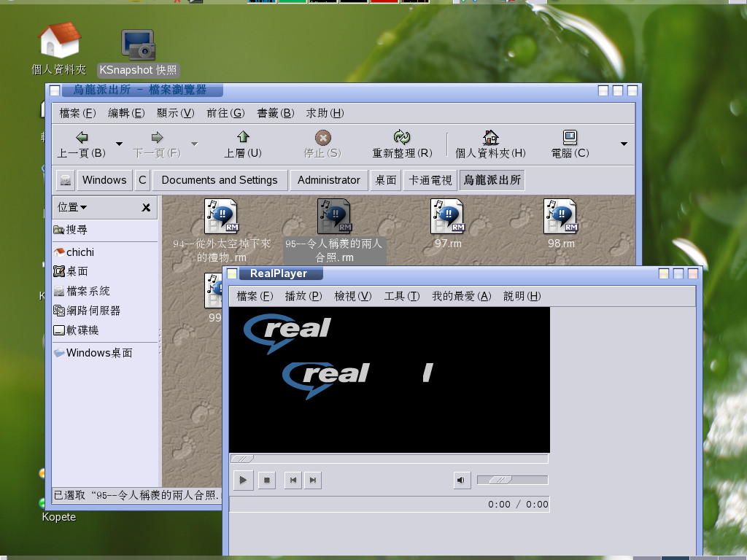Screen dimensions: 747x560
Task: Open RealPlayer 我的最愛(A) menu
Action: (462, 296)
